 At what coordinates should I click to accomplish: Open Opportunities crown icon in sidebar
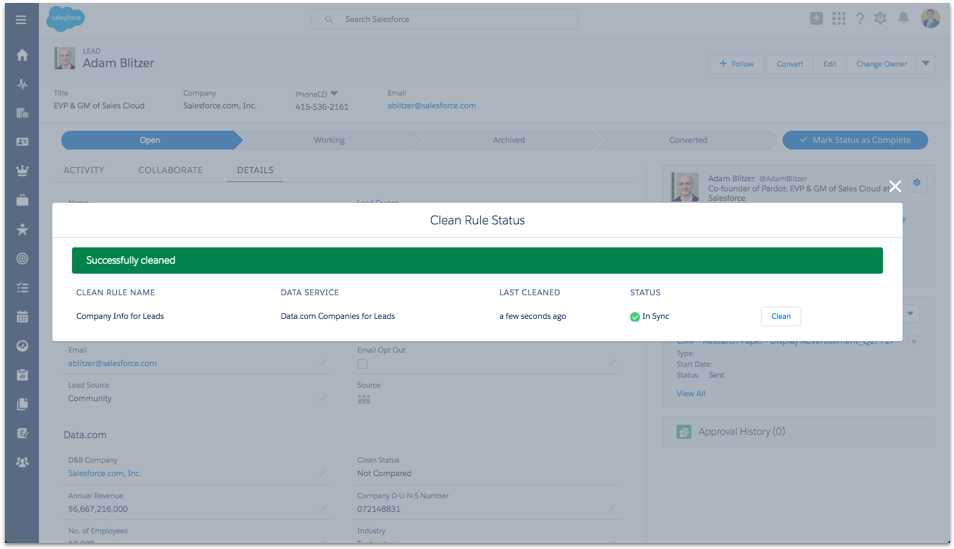[x=22, y=171]
